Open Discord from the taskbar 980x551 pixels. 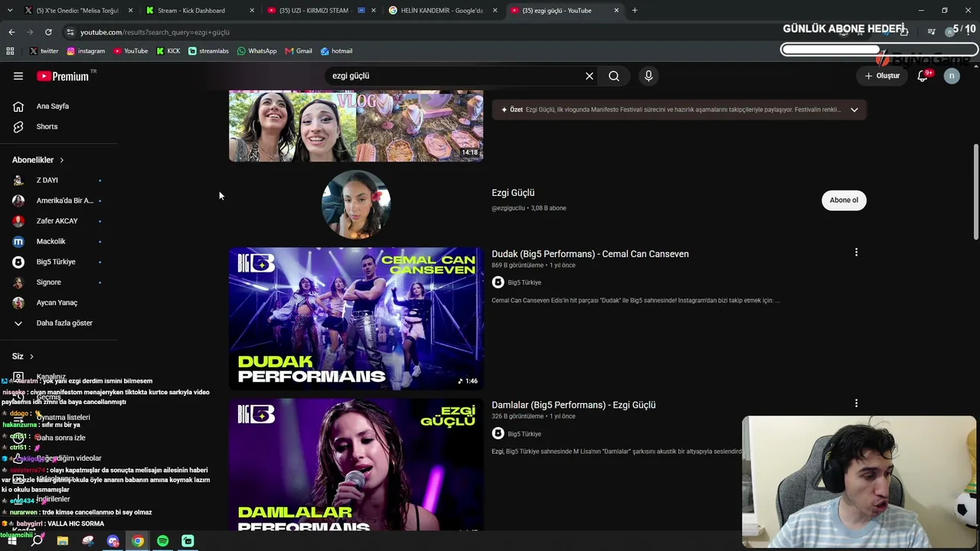(x=113, y=541)
